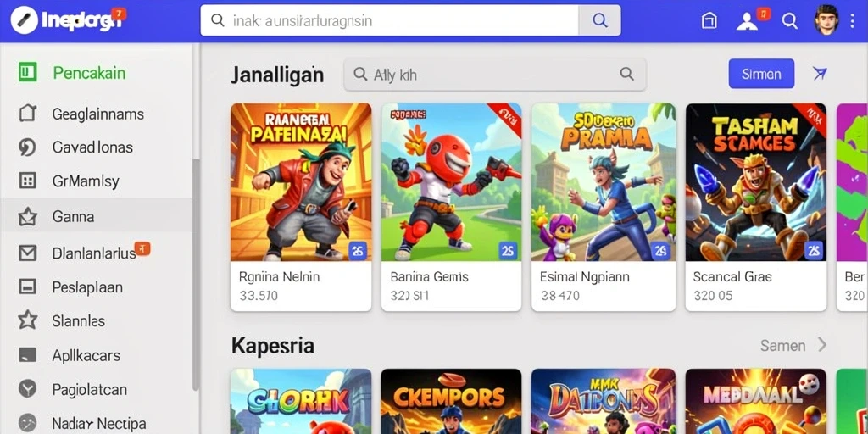This screenshot has width=868, height=434.
Task: Click the Banina Gemis title text
Action: click(x=430, y=276)
